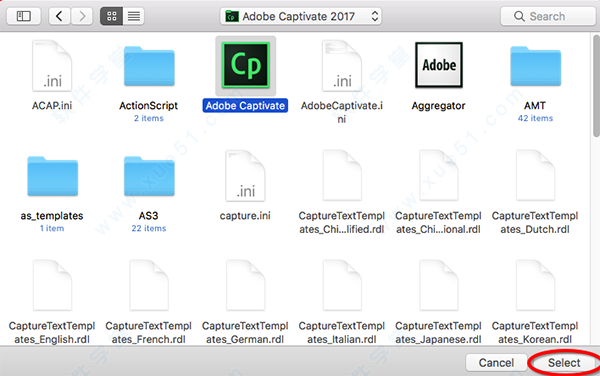Select the AS3 folder icon

pos(149,176)
